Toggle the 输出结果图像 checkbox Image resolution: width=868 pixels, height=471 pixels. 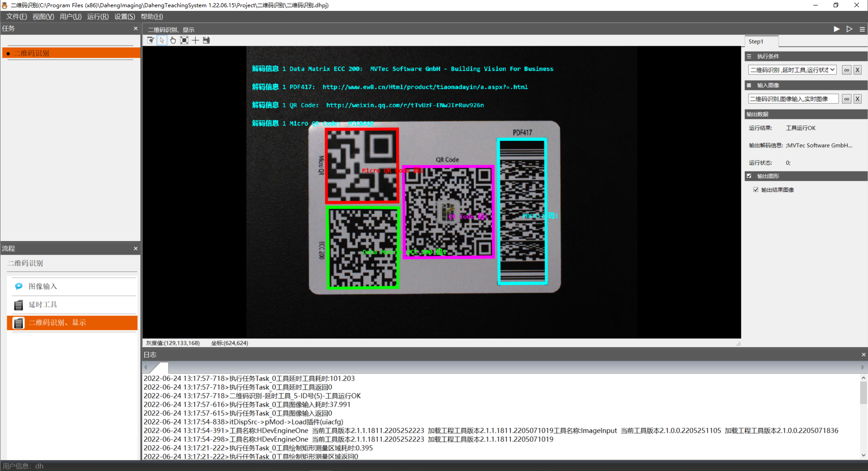tap(756, 190)
